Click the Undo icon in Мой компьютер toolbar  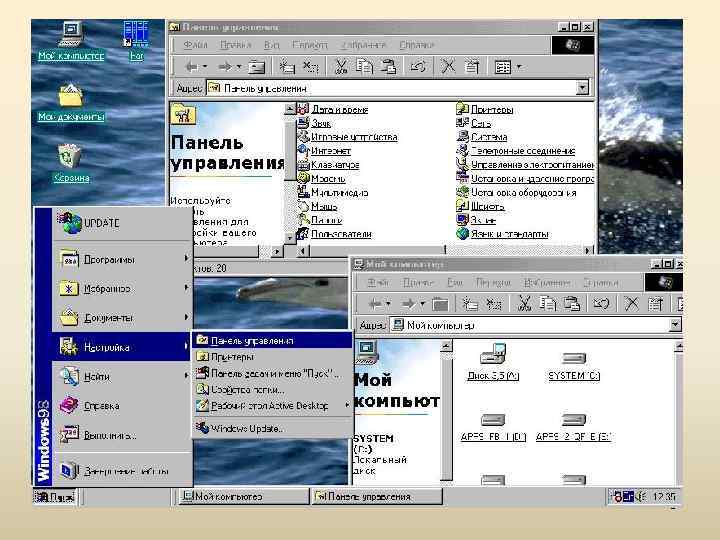601,304
